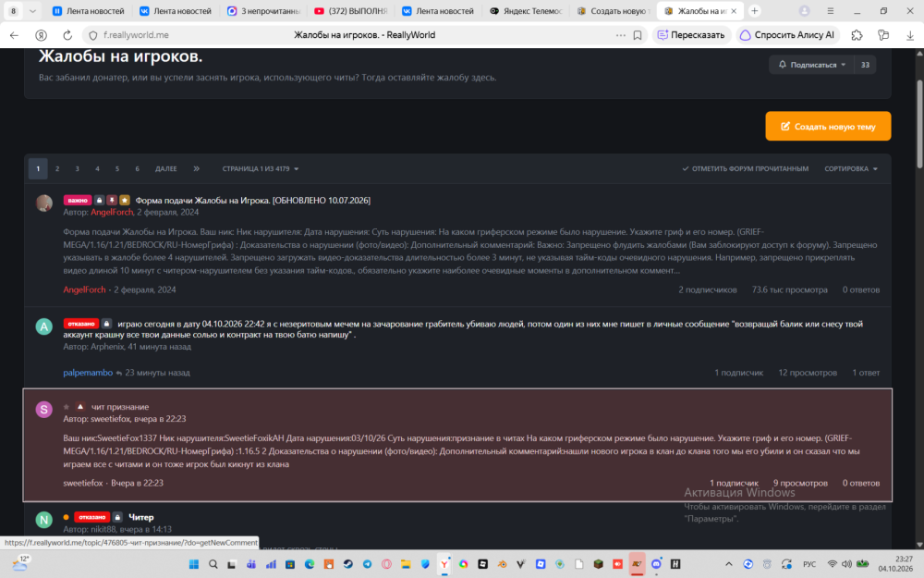Open the 'Читер' topic by nikit88

[x=141, y=517]
